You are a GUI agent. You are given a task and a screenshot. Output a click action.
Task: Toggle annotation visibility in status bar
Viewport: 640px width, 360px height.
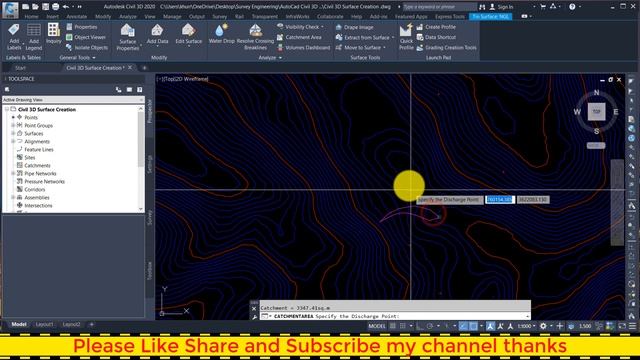(490, 326)
